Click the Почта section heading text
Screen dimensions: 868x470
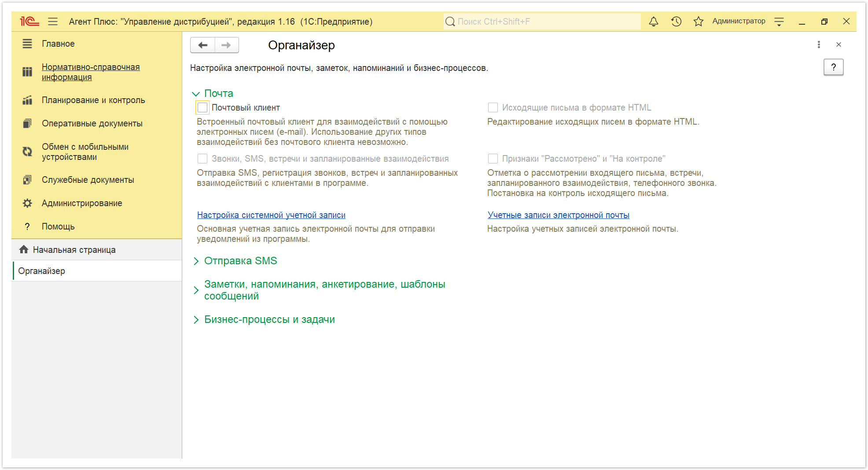tap(219, 93)
